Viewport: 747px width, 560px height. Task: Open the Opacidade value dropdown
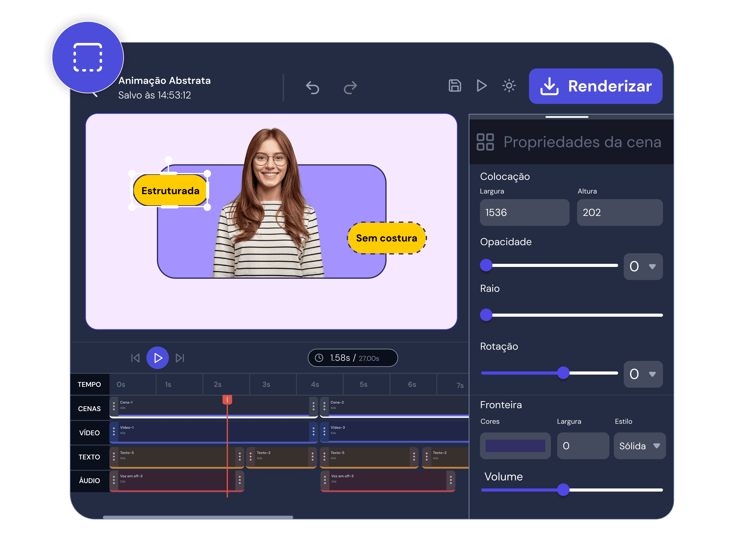tap(643, 266)
